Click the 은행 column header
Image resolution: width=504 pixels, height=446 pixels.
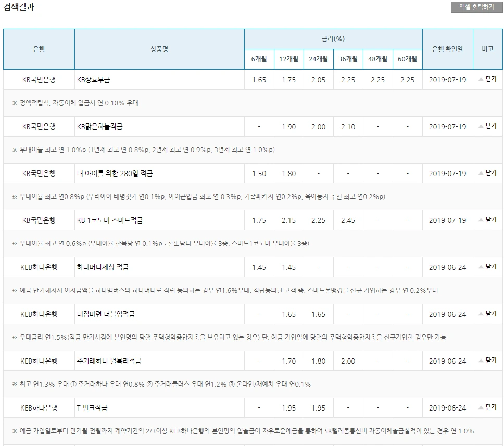39,49
